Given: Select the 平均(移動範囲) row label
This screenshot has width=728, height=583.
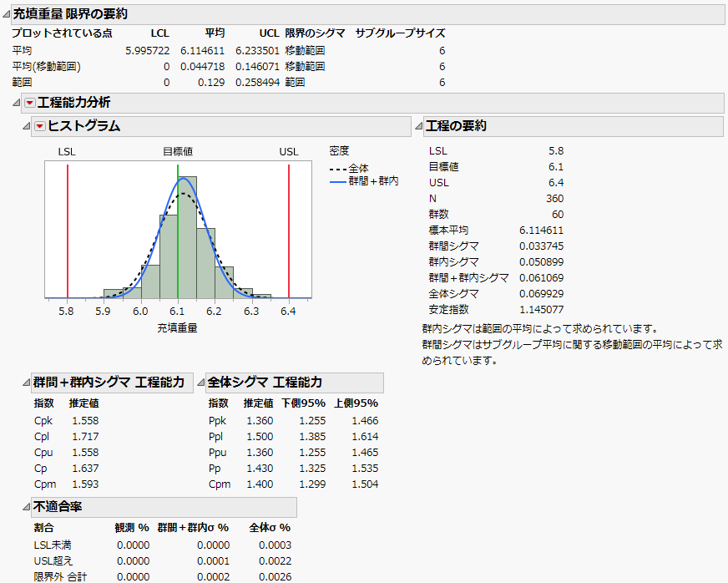Looking at the screenshot, I should click(x=47, y=67).
